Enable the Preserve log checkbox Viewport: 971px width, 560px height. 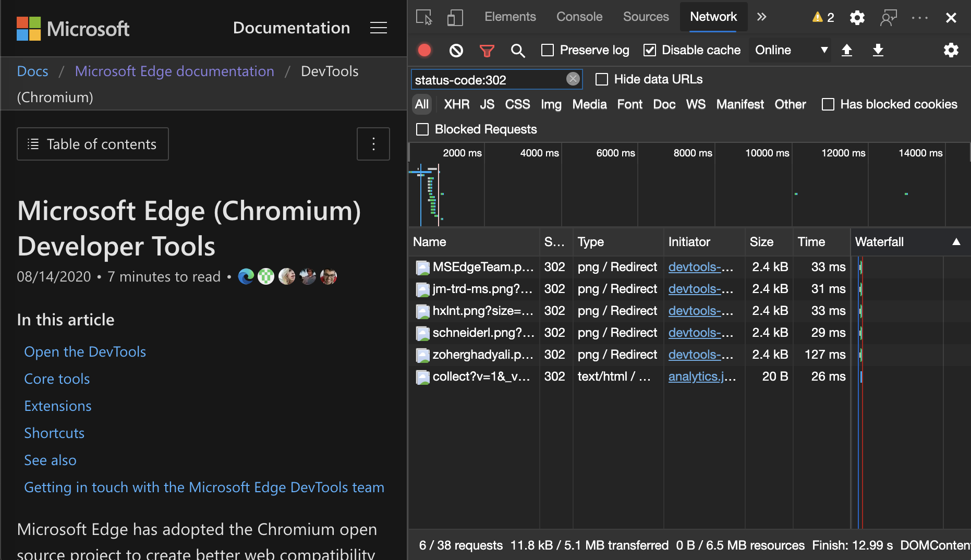point(548,50)
